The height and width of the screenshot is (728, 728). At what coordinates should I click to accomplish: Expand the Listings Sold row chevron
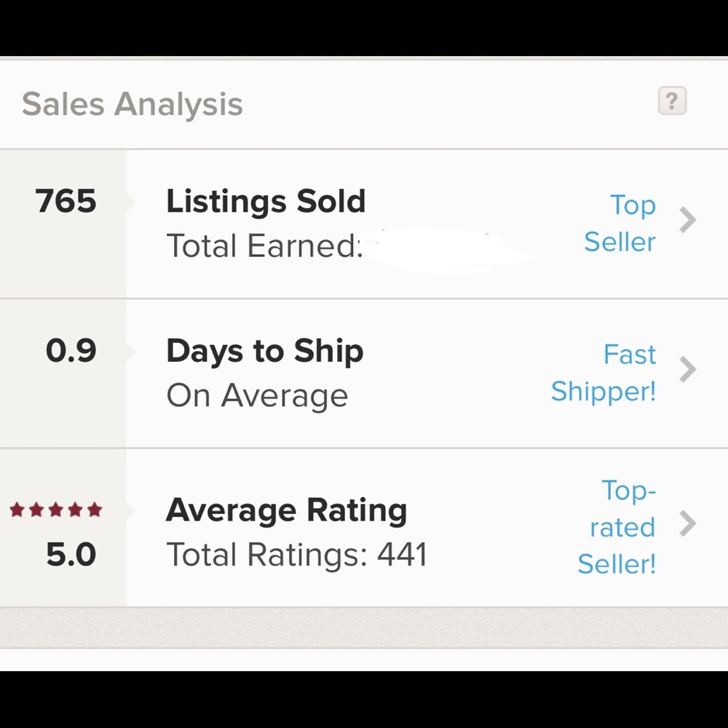pyautogui.click(x=687, y=220)
